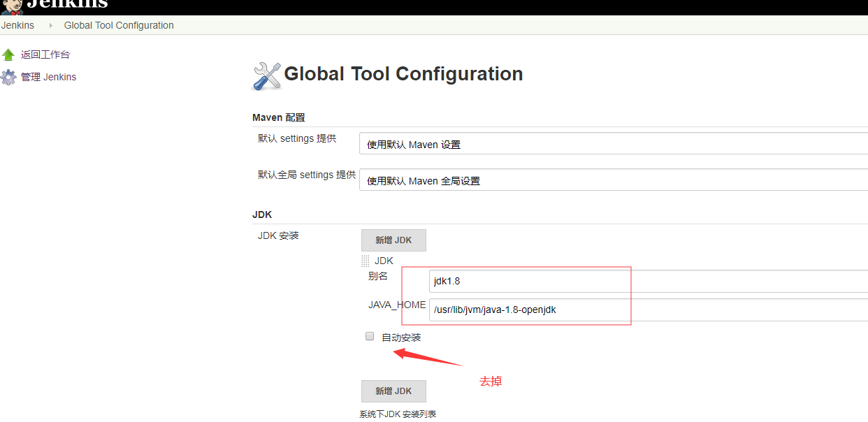This screenshot has width=868, height=422.
Task: Click the Jenkins butler logo in header
Action: pos(12,6)
